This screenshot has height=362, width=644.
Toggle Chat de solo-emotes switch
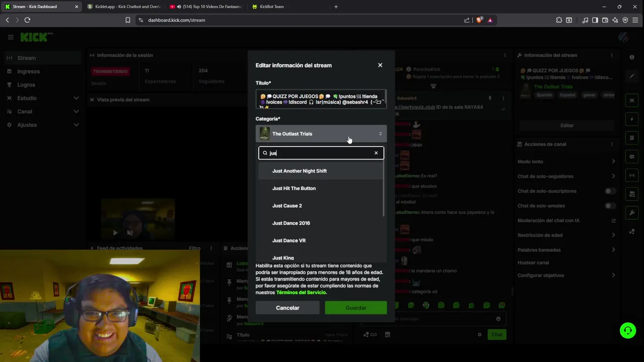[x=610, y=206]
